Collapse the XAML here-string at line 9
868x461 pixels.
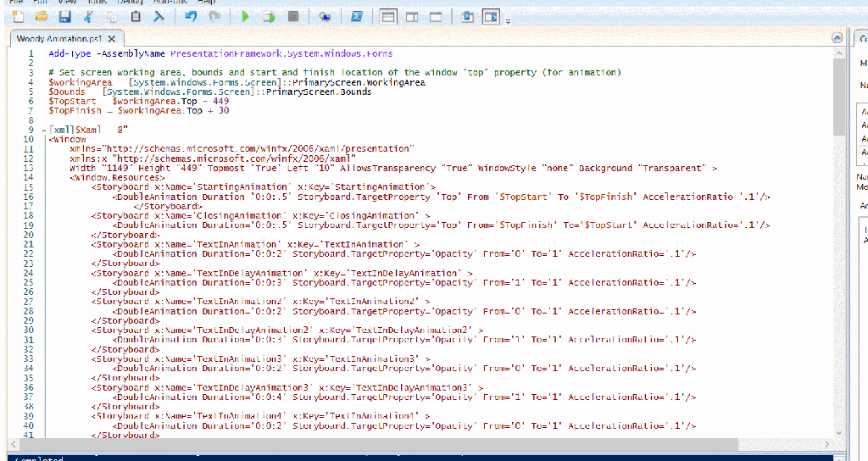click(x=43, y=130)
